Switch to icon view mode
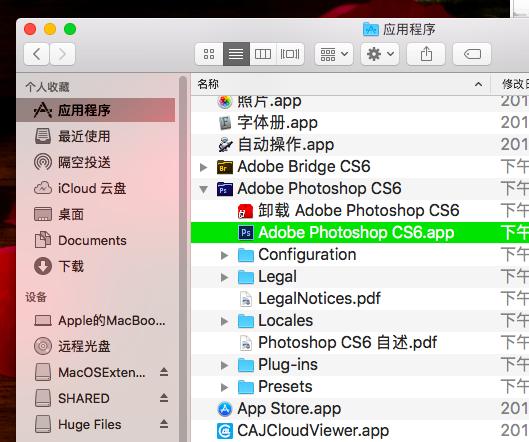This screenshot has width=529, height=442. pyautogui.click(x=209, y=54)
